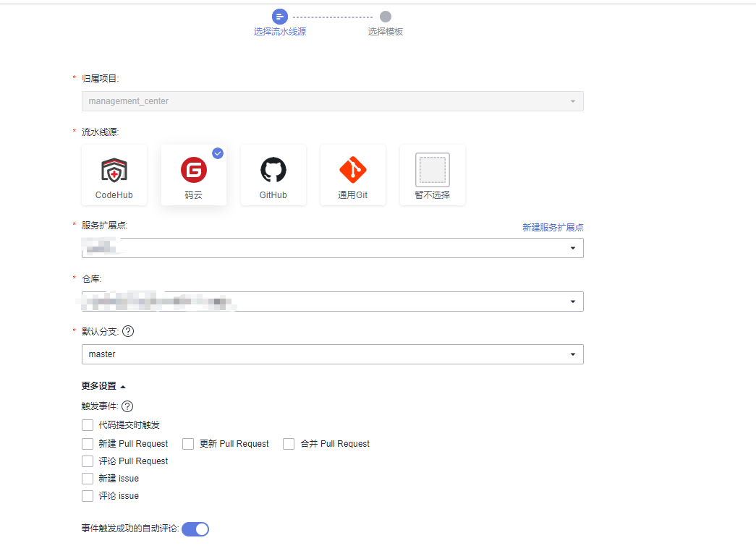756x556 pixels.
Task: Tick the 新建 Pull Request checkbox
Action: (88, 444)
